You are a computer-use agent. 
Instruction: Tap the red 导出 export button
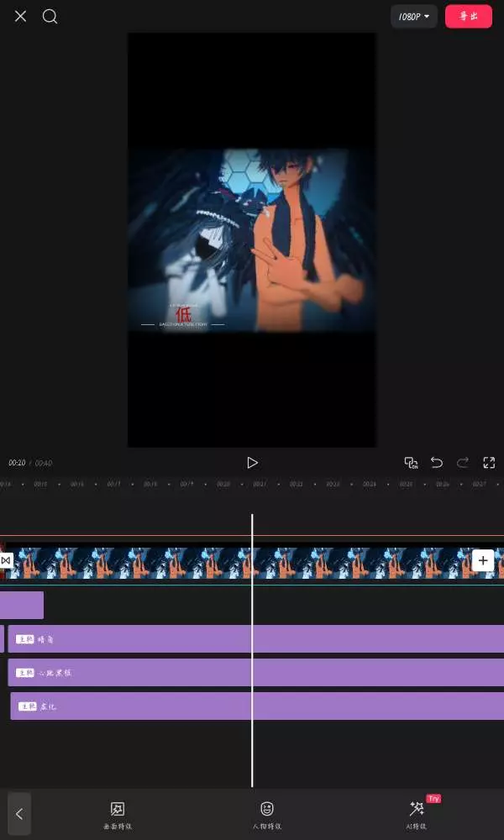[x=469, y=17]
